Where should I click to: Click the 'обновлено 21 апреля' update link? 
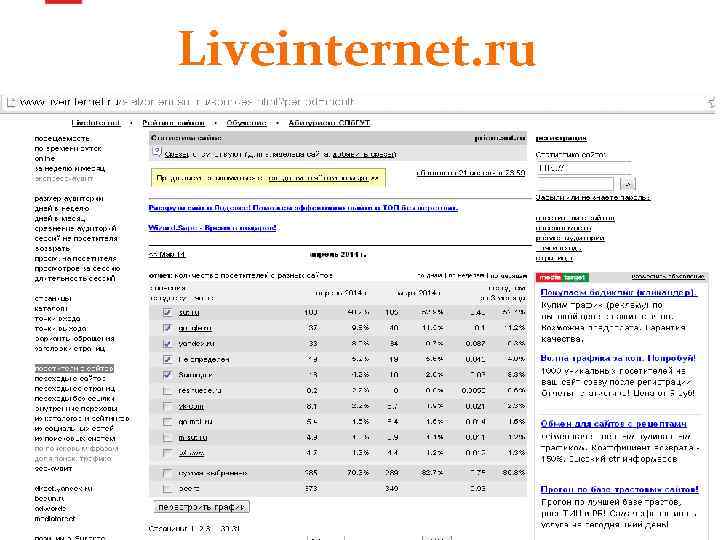(471, 173)
